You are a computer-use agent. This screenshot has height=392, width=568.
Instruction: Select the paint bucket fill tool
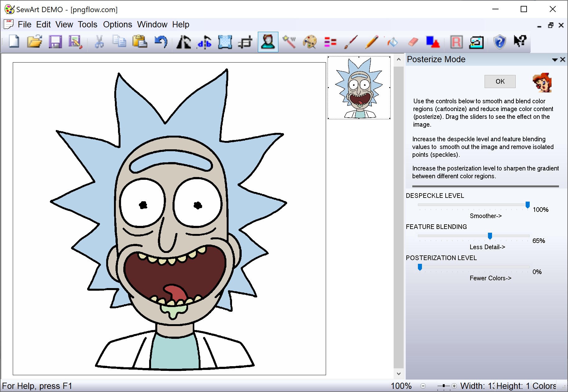(x=392, y=42)
